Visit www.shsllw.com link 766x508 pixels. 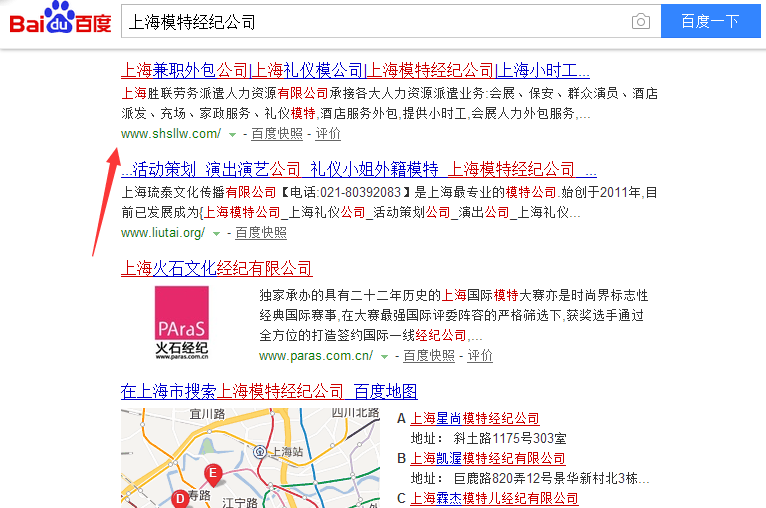tap(171, 133)
